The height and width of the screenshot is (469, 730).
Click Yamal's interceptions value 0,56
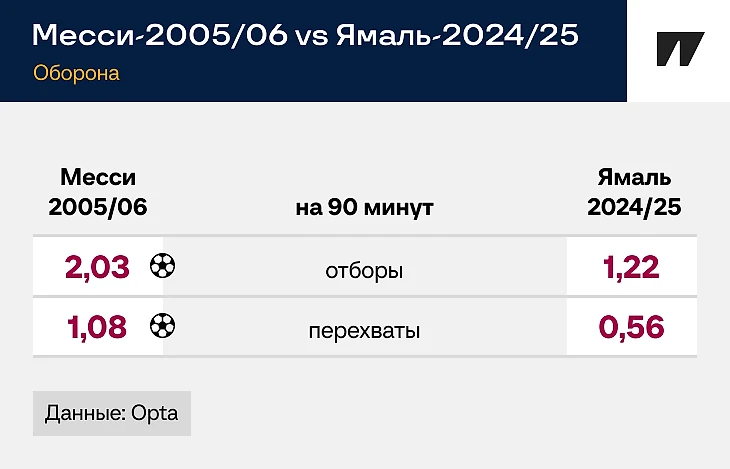point(630,327)
